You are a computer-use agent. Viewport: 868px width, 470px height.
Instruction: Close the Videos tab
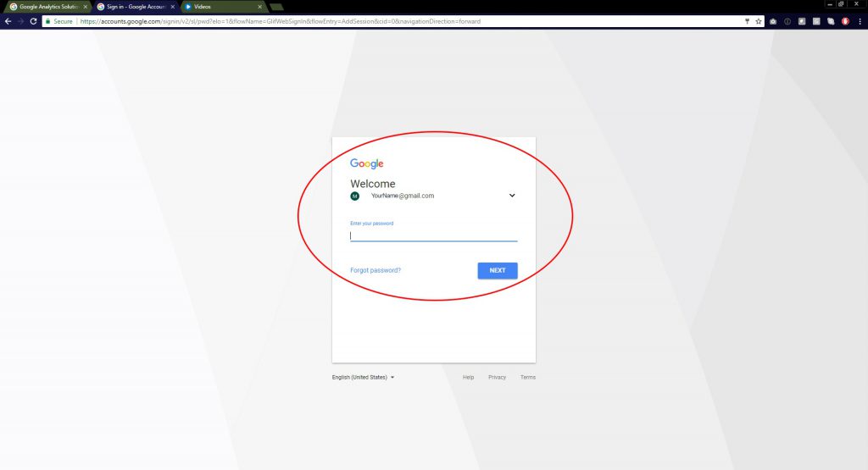259,7
